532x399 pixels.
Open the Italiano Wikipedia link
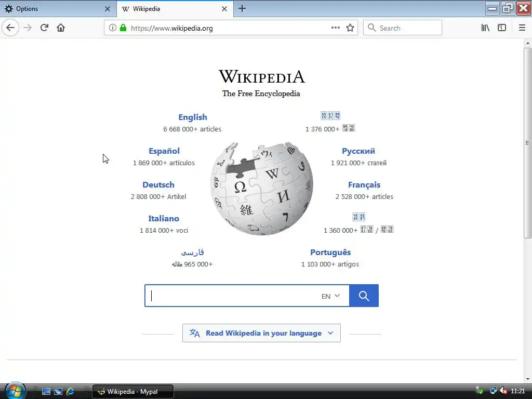[164, 219]
